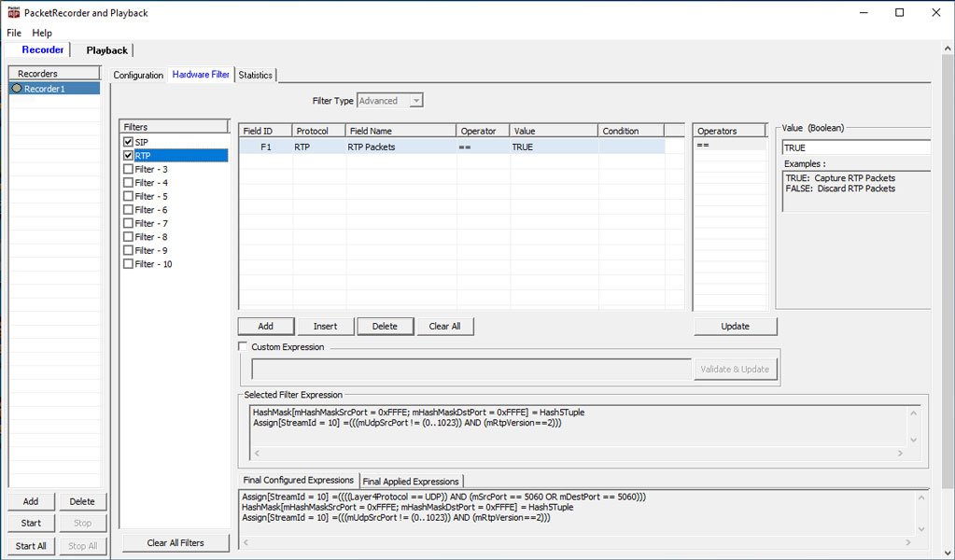
Task: Select Recorder1 in the Recorders list
Action: (55, 89)
